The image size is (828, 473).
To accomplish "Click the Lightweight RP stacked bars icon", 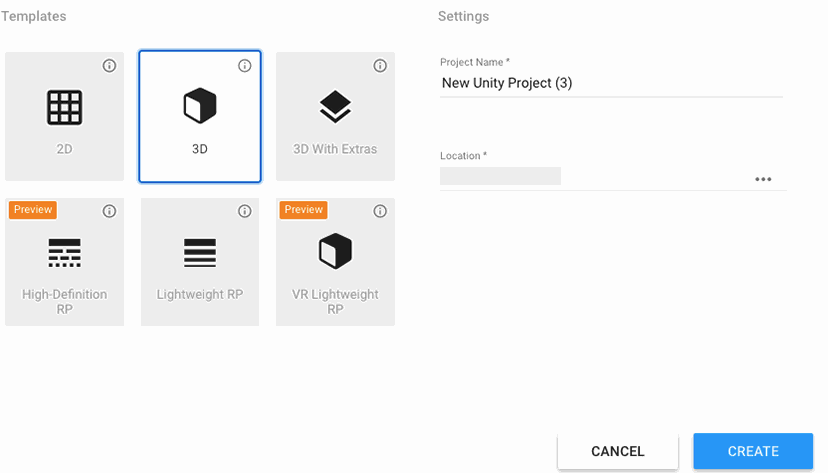I will 200,253.
